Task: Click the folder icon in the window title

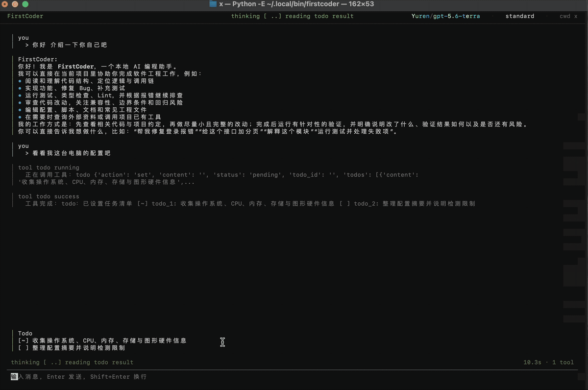Action: tap(213, 4)
